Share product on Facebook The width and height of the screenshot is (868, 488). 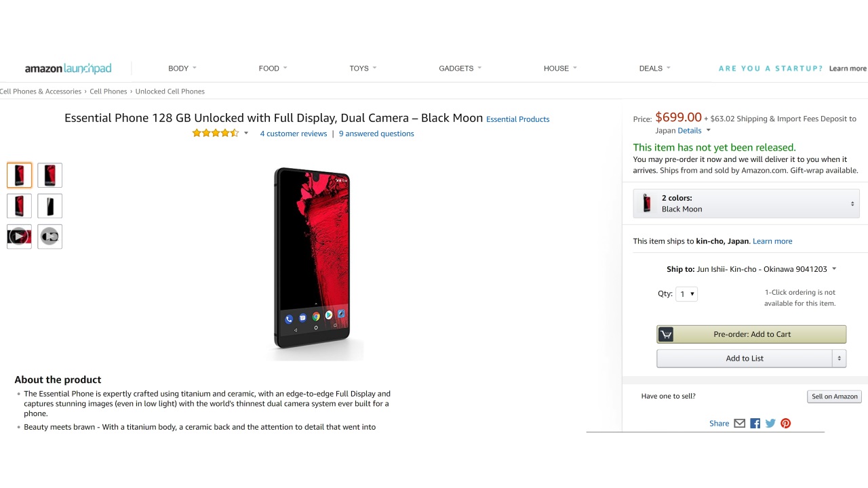pyautogui.click(x=755, y=424)
